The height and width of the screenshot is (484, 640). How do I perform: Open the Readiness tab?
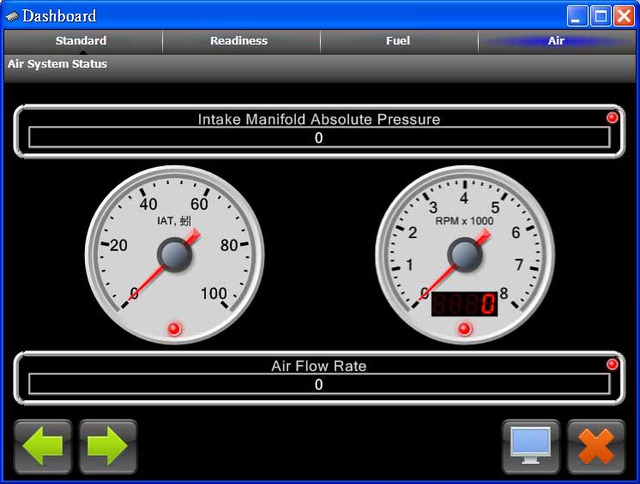(239, 41)
